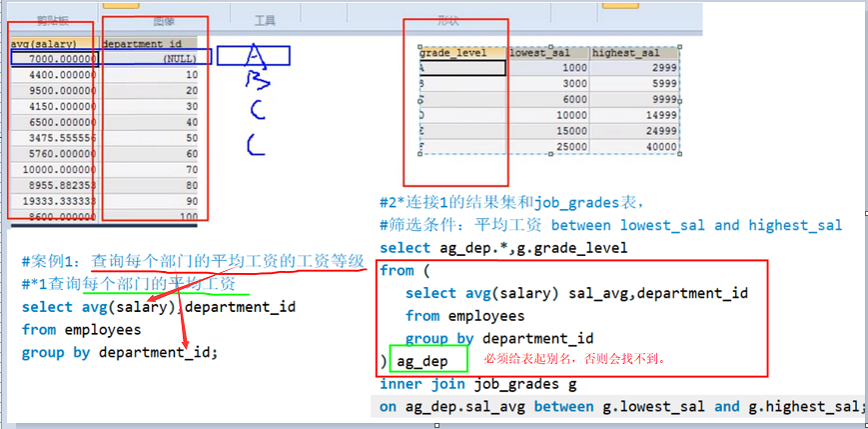Click the 8955.882353 cell
The width and height of the screenshot is (868, 429).
point(54,186)
